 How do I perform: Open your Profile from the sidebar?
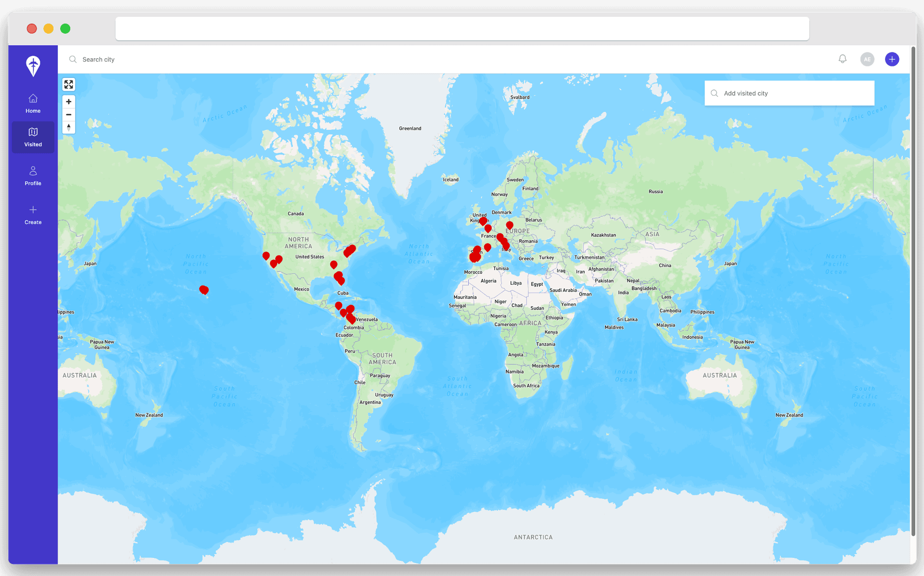[33, 175]
